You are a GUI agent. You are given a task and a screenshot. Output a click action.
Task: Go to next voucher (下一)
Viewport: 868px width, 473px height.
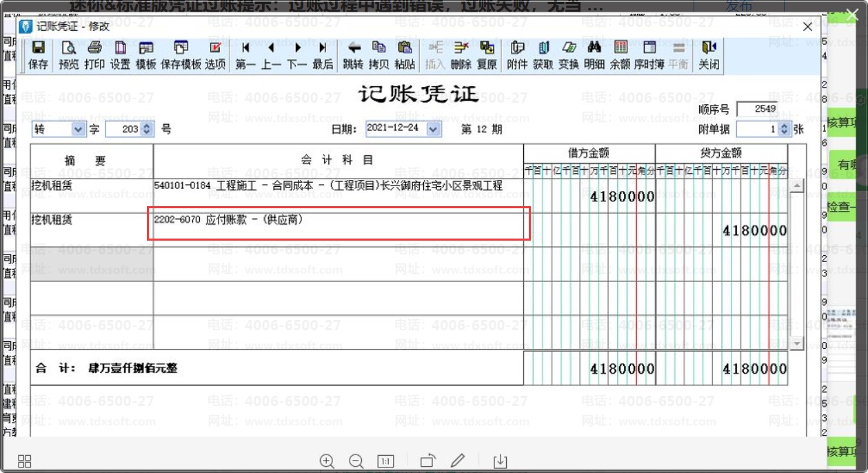pos(297,55)
